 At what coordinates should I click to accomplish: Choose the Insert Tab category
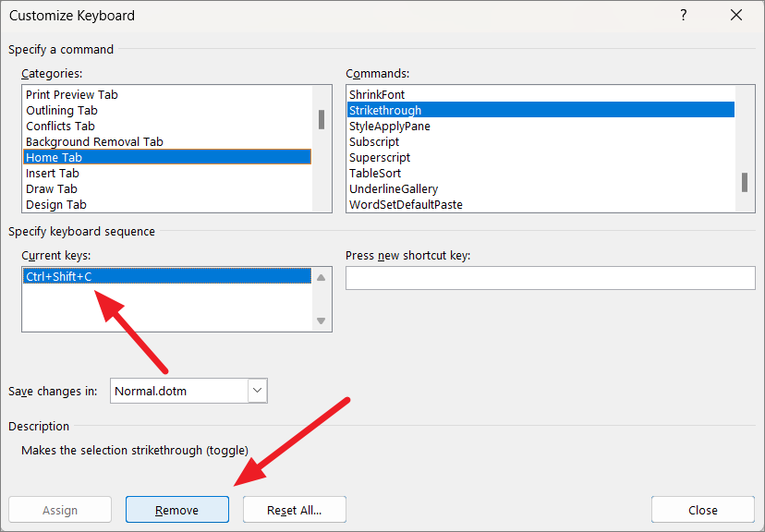[x=53, y=173]
